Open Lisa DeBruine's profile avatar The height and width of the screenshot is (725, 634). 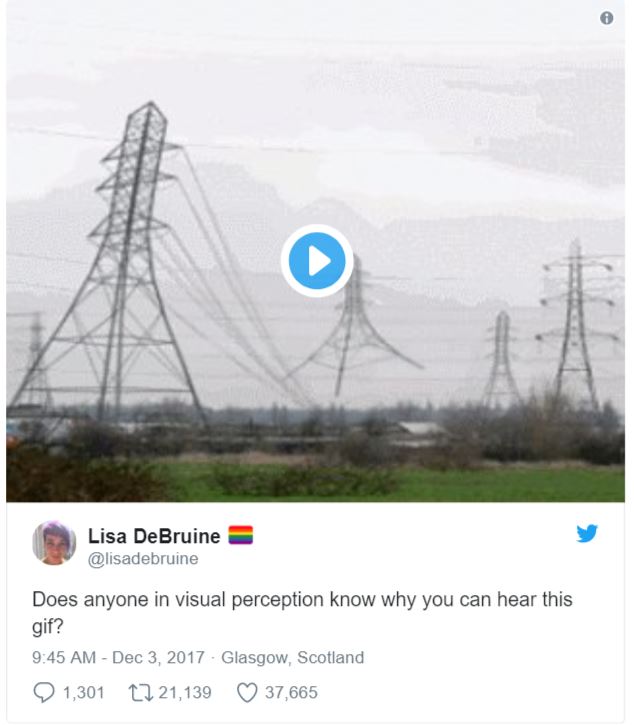tap(54, 543)
